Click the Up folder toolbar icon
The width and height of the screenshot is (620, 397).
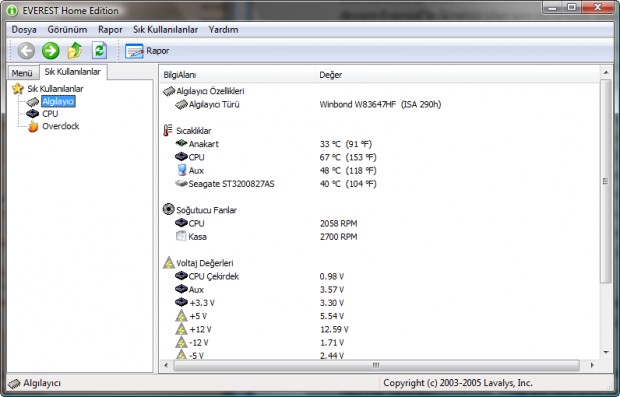pos(75,51)
